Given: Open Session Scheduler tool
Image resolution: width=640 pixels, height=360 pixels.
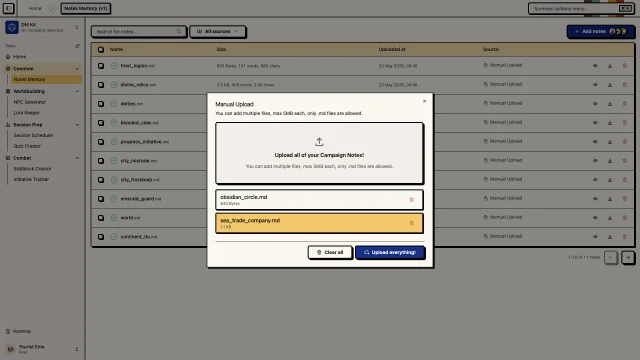Looking at the screenshot, I should tap(33, 135).
